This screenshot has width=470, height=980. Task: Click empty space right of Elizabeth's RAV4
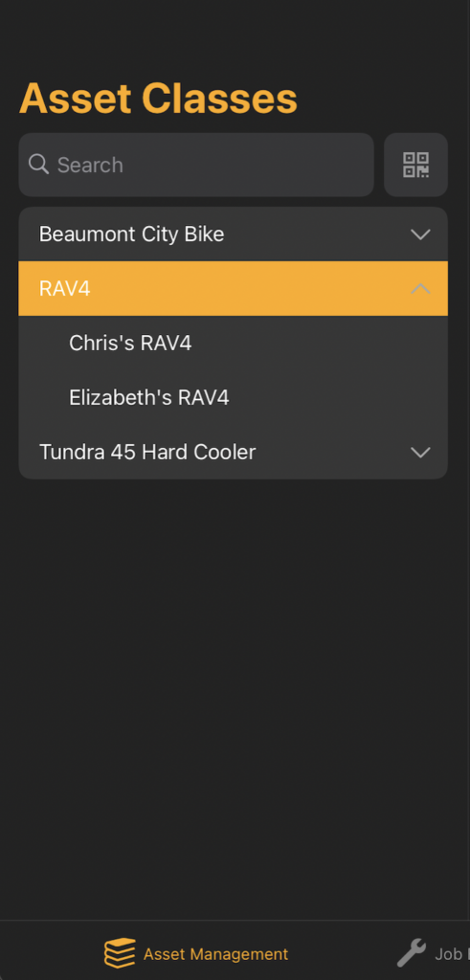pyautogui.click(x=338, y=397)
